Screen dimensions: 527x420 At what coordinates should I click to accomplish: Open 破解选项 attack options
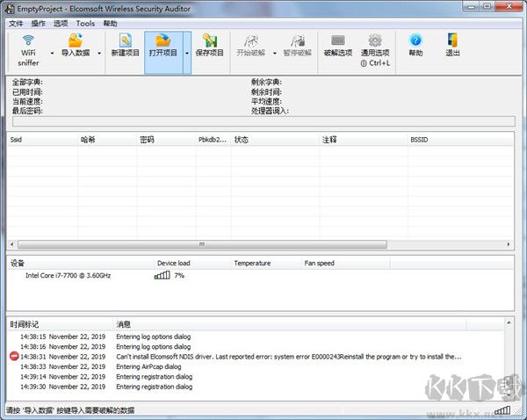[x=338, y=46]
